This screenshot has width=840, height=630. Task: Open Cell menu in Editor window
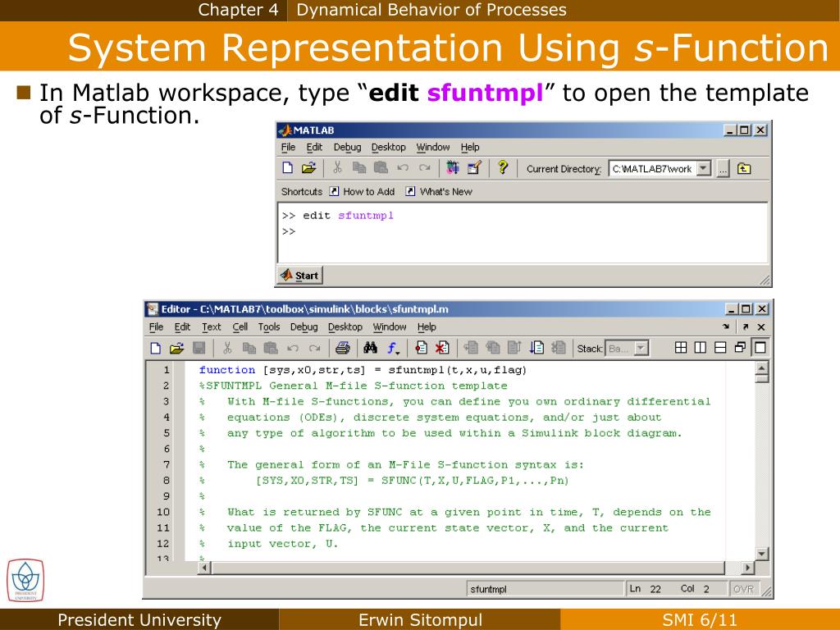click(x=240, y=326)
